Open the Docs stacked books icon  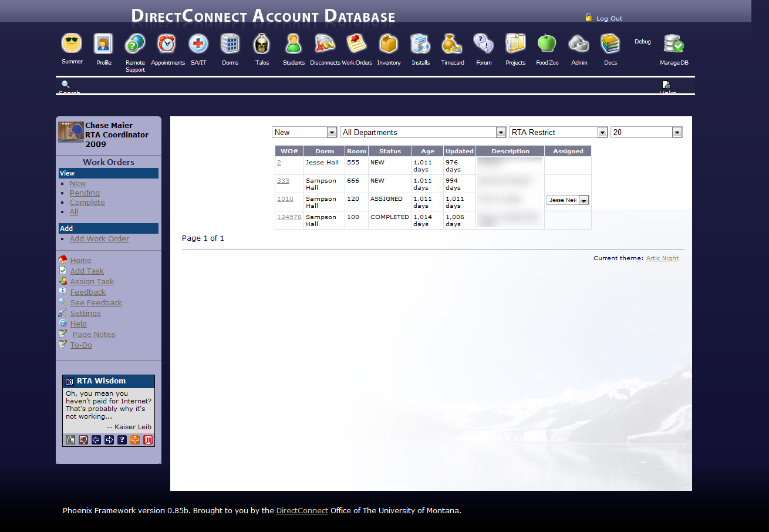611,43
